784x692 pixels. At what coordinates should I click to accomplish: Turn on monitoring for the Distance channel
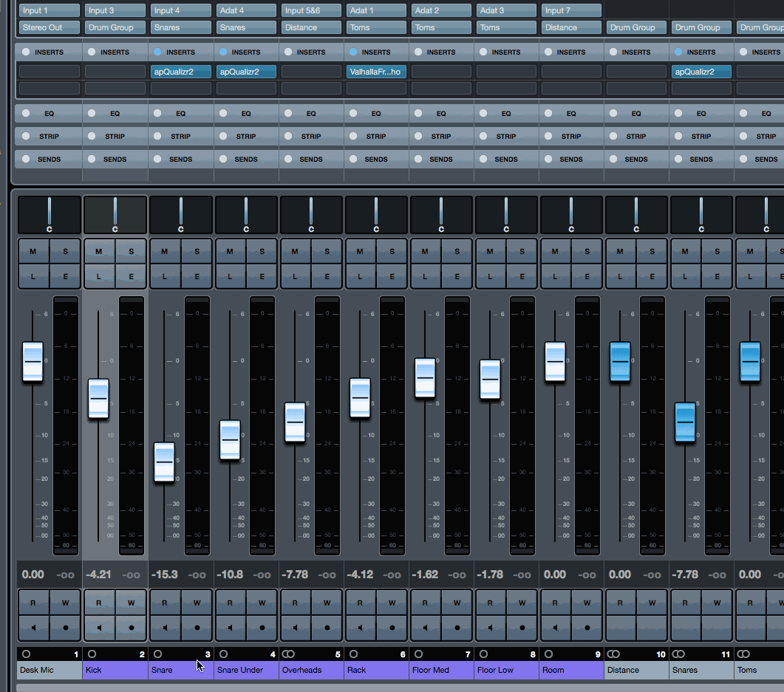(621, 628)
